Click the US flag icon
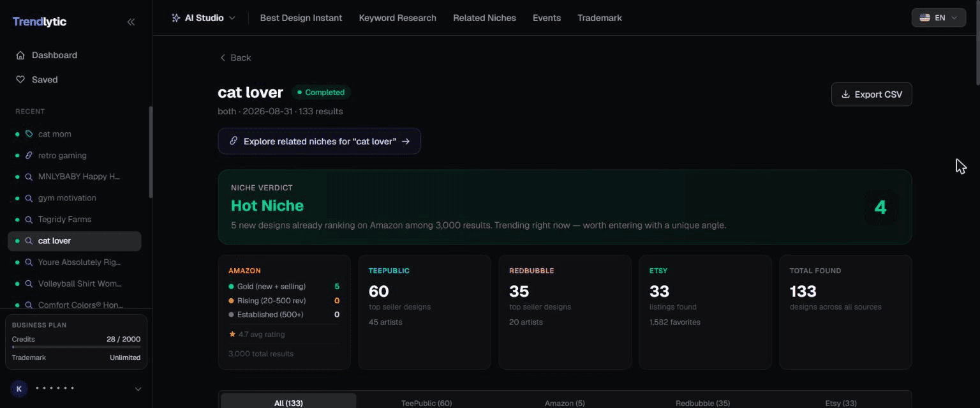Viewport: 980px width, 408px height. coord(924,18)
